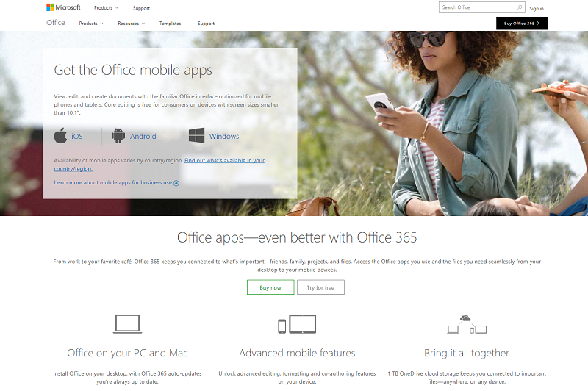Open Support in the Office nav bar
Image resolution: width=588 pixels, height=391 pixels.
207,24
